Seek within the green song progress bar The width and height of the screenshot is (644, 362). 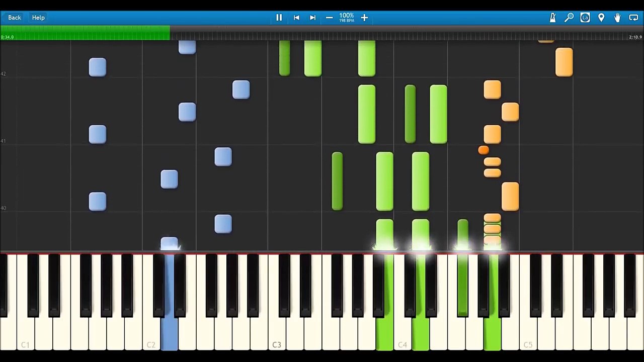click(85, 33)
